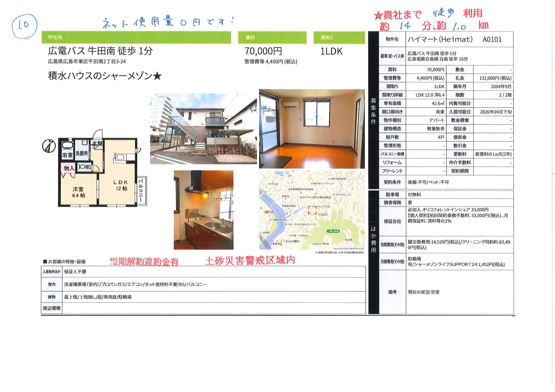This screenshot has width=555, height=392.
Task: Open the kitchen photo with range hood
Action: [x=204, y=210]
